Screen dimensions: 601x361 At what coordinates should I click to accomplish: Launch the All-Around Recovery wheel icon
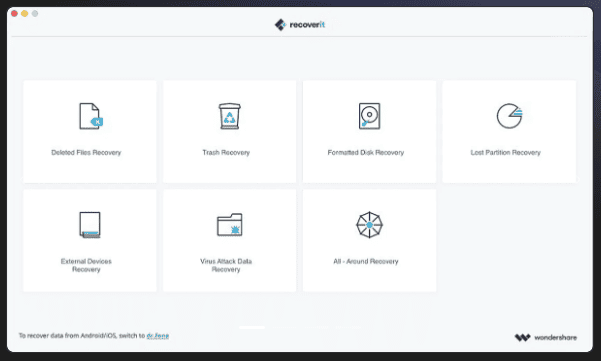point(369,225)
